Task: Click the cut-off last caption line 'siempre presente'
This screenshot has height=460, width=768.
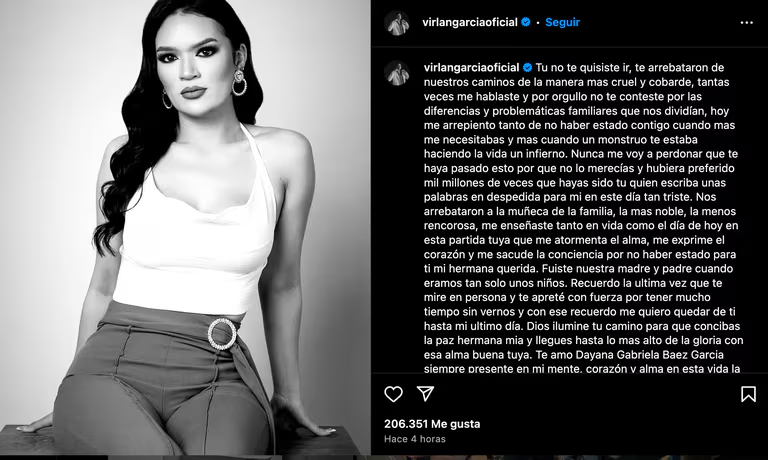Action: pos(463,368)
